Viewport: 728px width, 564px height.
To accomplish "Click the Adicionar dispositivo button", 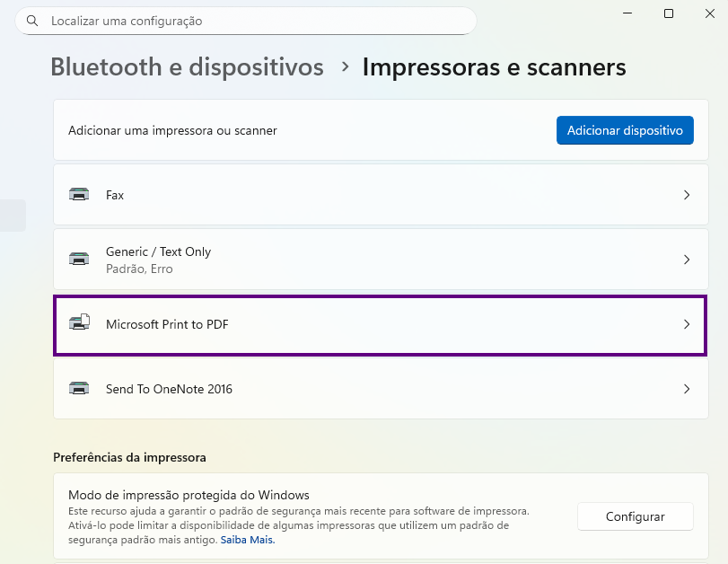I will pyautogui.click(x=625, y=130).
